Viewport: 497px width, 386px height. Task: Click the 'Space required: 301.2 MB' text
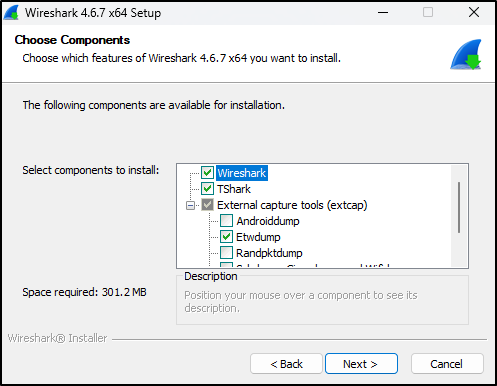pos(84,292)
